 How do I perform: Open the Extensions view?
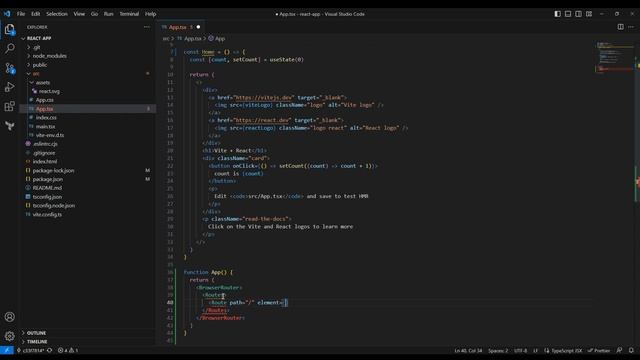point(10,107)
